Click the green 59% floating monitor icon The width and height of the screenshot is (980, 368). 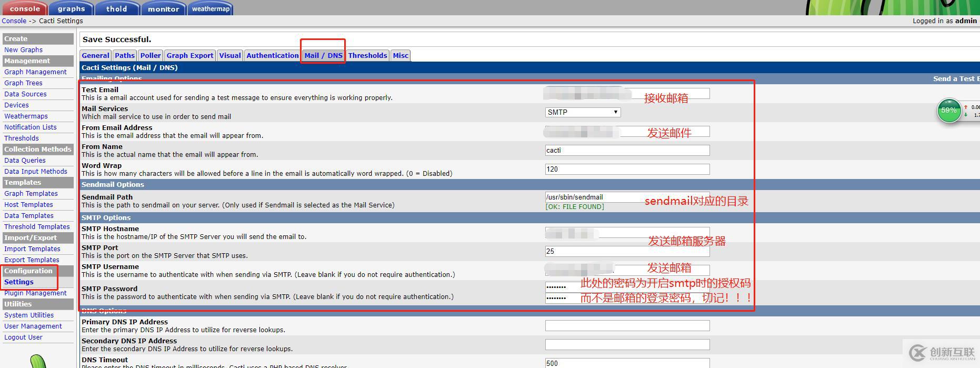pos(949,111)
